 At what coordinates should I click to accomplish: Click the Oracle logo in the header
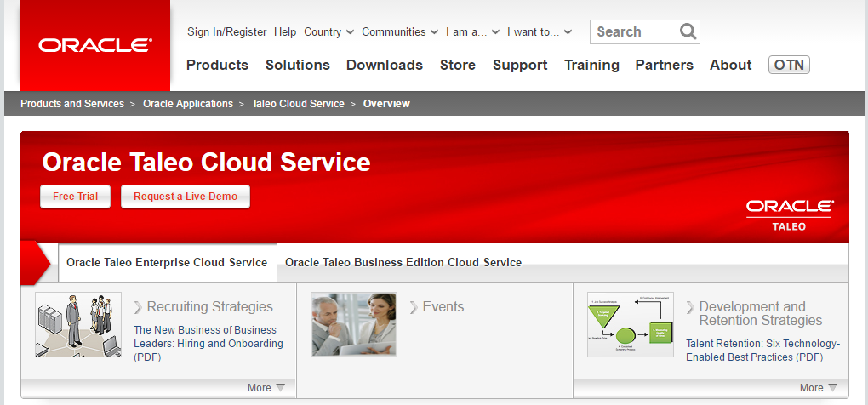click(x=95, y=45)
